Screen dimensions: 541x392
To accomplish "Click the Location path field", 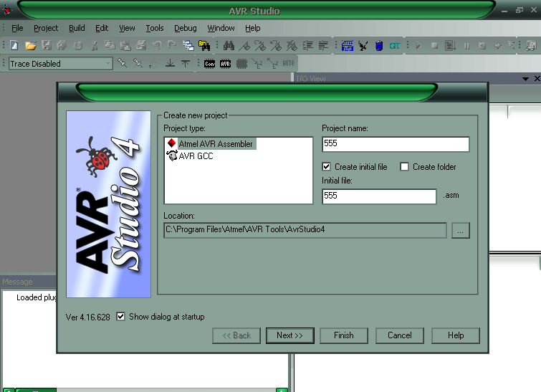I will [305, 230].
